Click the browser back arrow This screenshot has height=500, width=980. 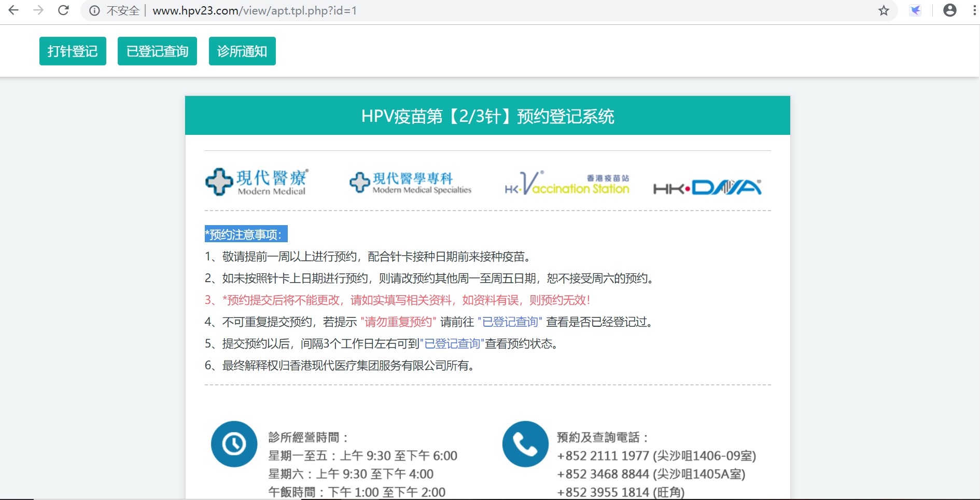[14, 10]
